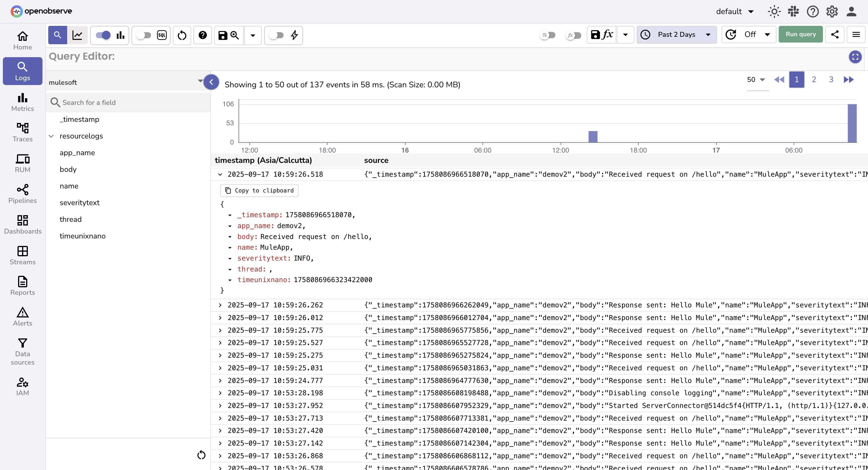Enable the SQL mode toggle
868x470 pixels.
pyautogui.click(x=144, y=35)
